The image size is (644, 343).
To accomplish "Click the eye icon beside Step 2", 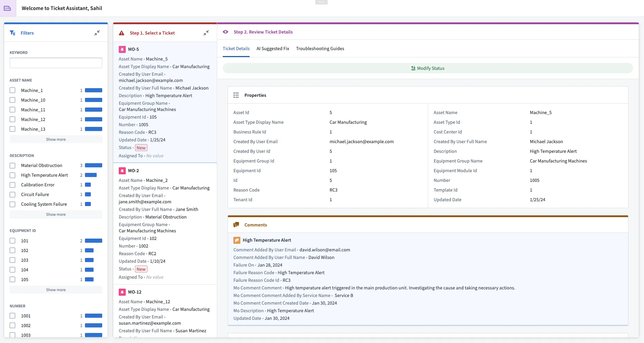I will point(225,32).
